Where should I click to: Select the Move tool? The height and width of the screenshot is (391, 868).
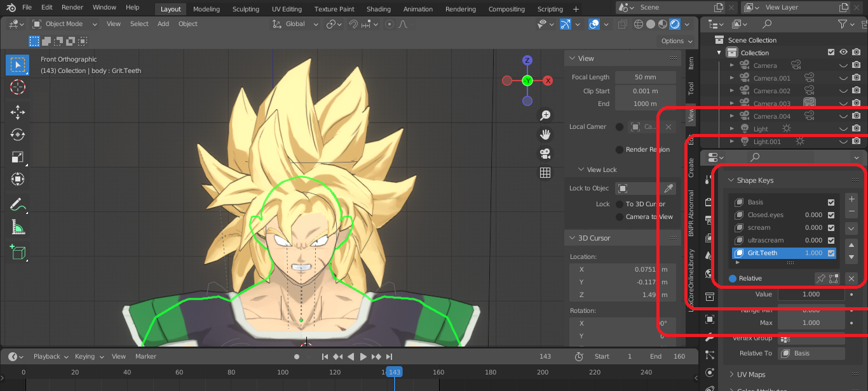pos(18,113)
